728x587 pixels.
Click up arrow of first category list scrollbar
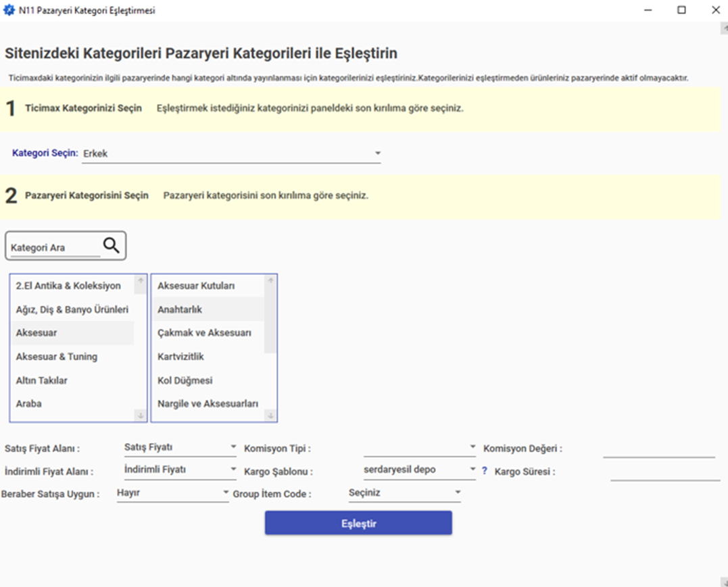tap(140, 280)
